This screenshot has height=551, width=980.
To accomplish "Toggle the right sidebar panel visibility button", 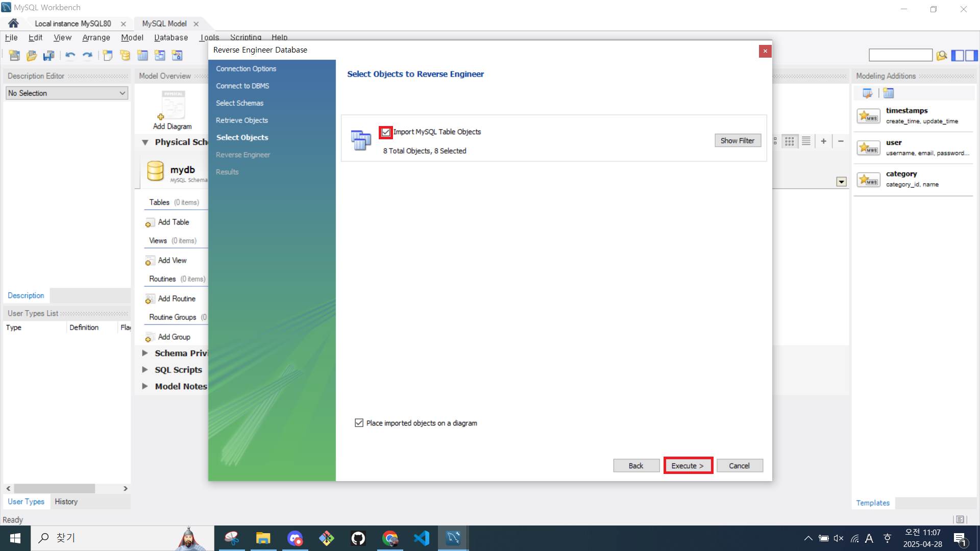I will pyautogui.click(x=971, y=55).
